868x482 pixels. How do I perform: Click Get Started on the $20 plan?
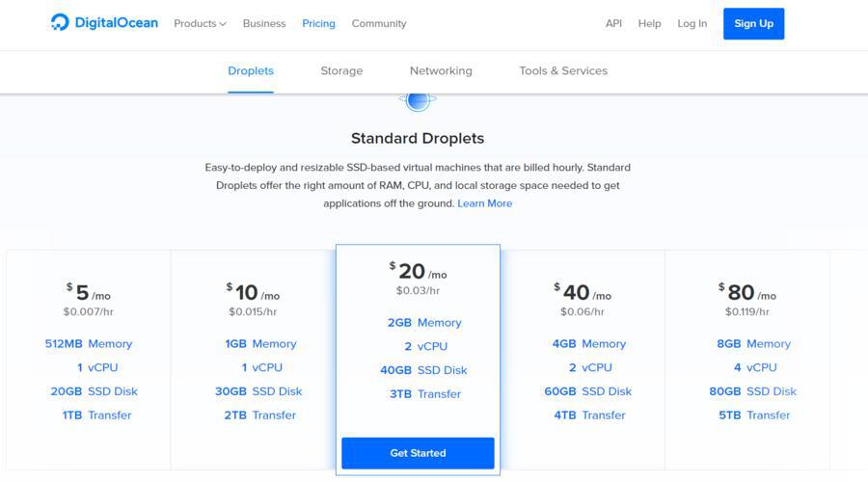[418, 453]
